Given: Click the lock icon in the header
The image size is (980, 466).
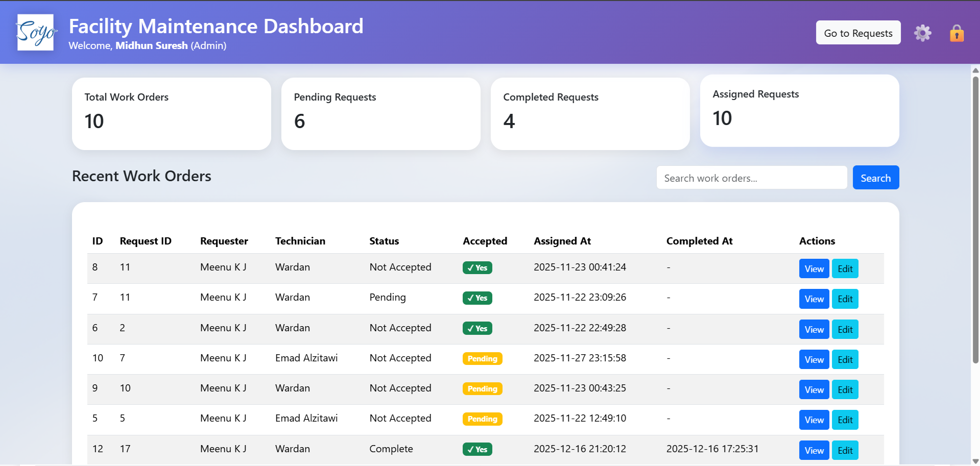Looking at the screenshot, I should [x=956, y=32].
